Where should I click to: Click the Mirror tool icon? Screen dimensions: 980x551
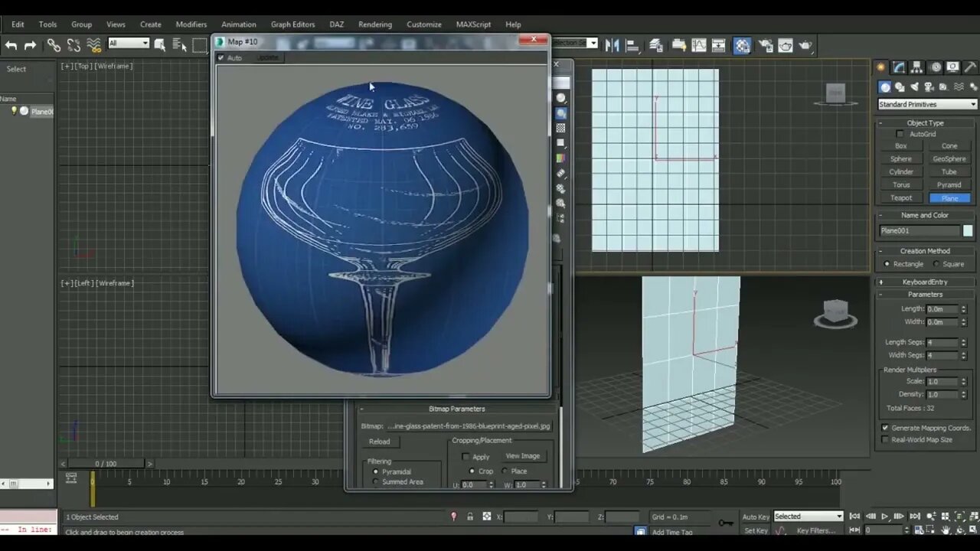coord(612,45)
